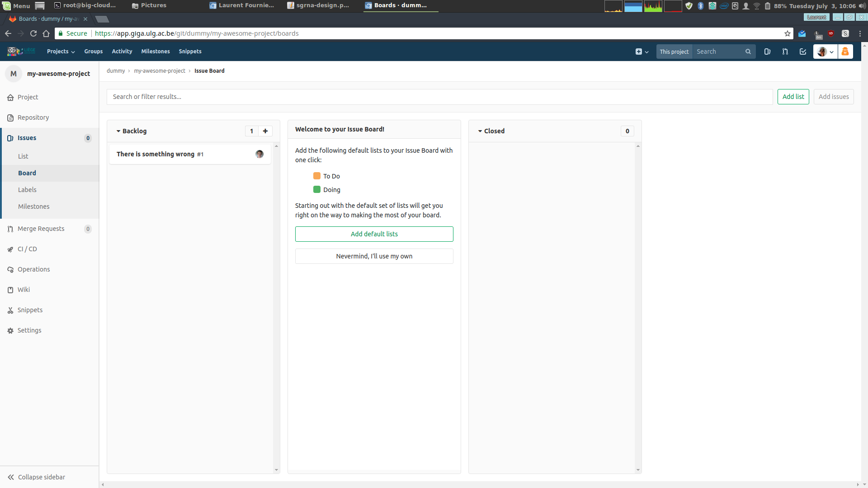
Task: Collapse the Backlog list with its caret
Action: coord(118,131)
